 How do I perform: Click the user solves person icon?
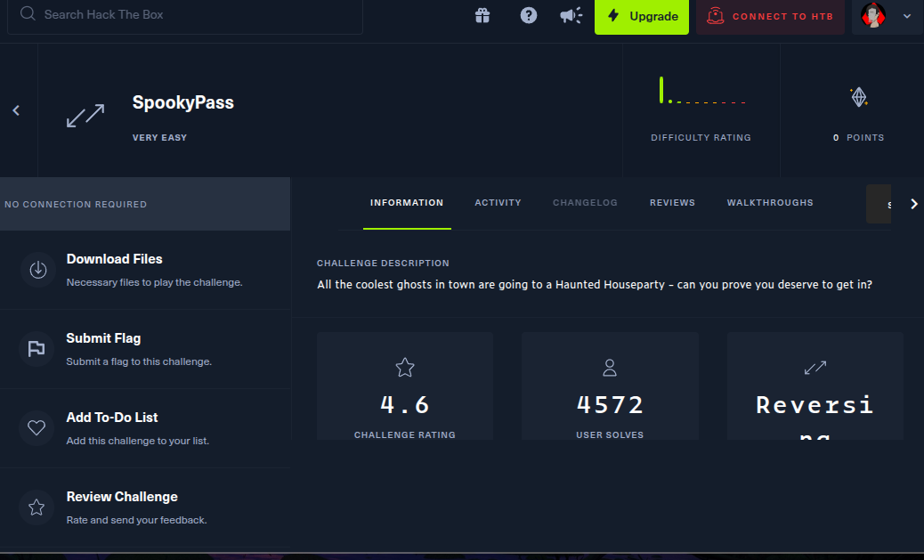coord(610,368)
